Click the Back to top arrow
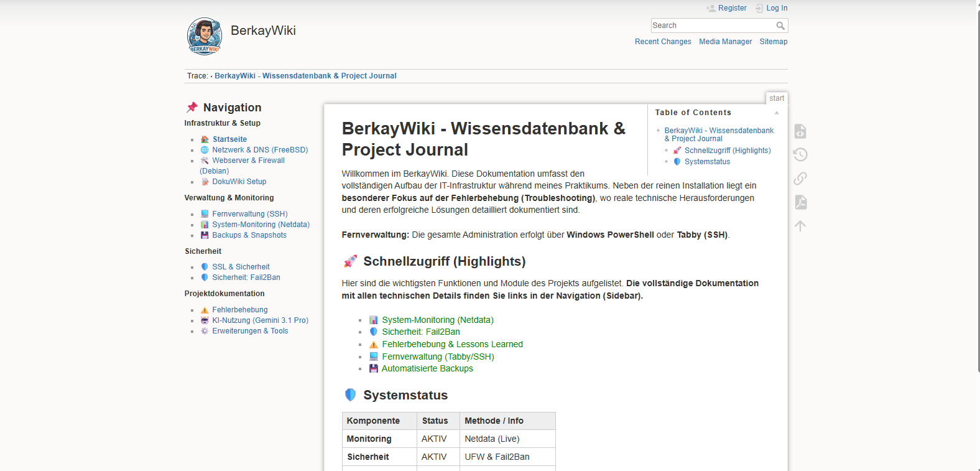 [800, 226]
